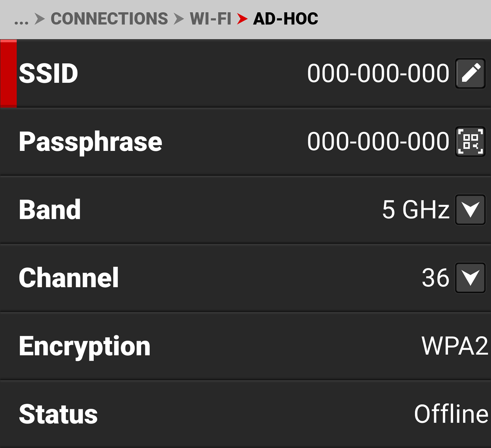Select the Status Offline row

tap(245, 414)
